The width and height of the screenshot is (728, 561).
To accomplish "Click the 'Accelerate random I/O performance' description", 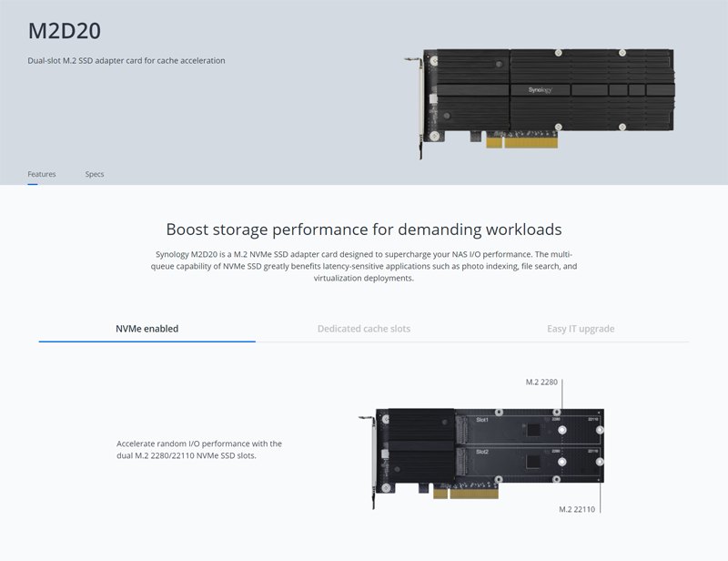I will point(199,450).
